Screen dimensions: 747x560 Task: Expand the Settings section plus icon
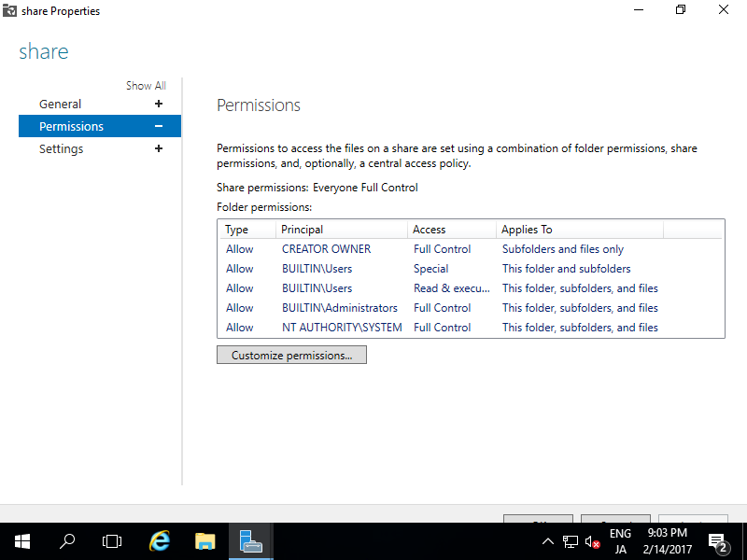coord(159,148)
